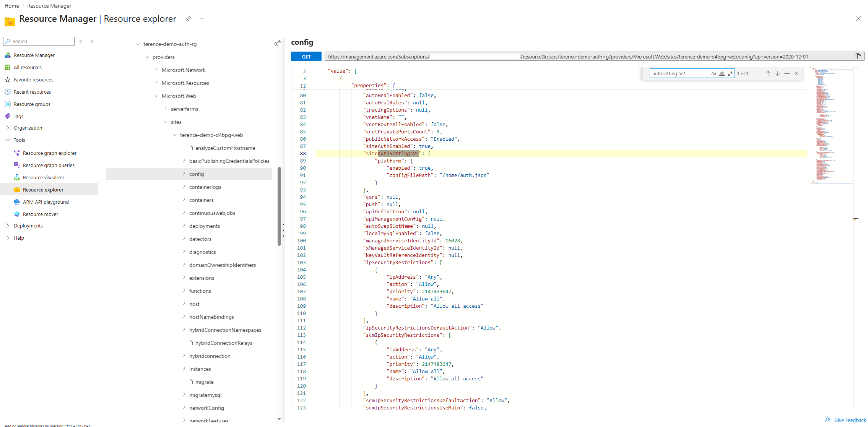Toggle Match Whole Word option

click(722, 73)
